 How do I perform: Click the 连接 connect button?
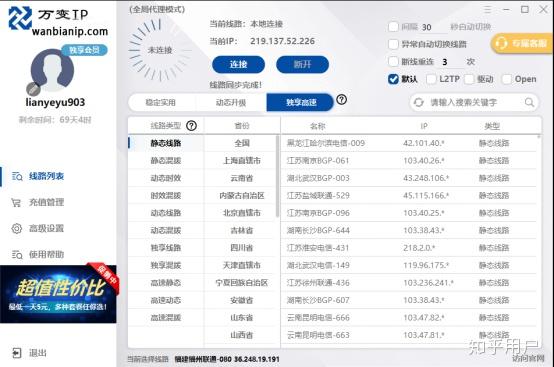coord(238,64)
